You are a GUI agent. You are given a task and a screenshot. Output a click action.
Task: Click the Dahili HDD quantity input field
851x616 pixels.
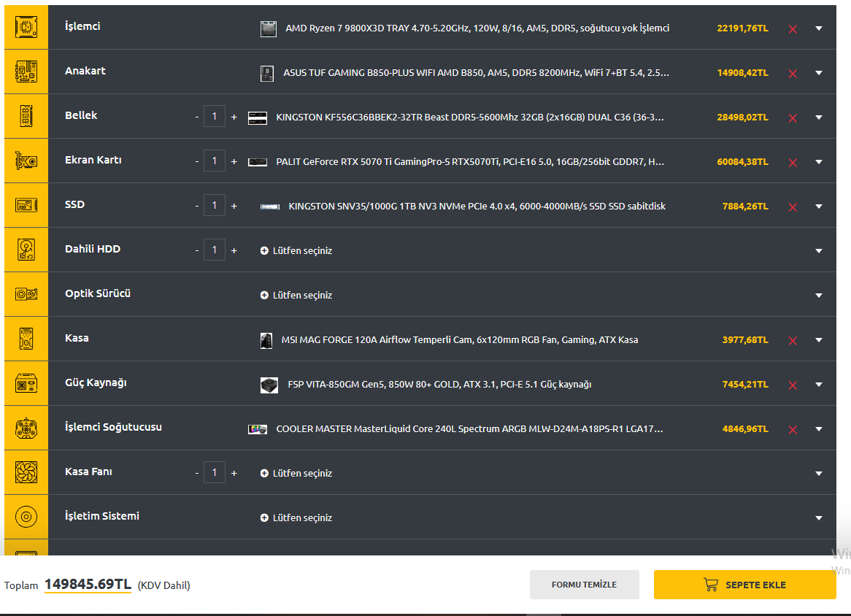click(215, 250)
